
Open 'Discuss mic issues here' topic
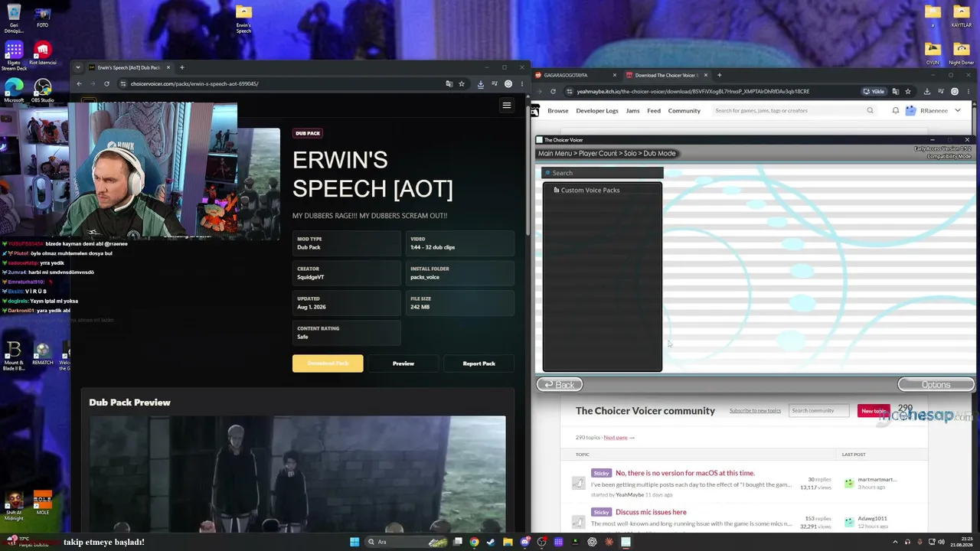[651, 512]
